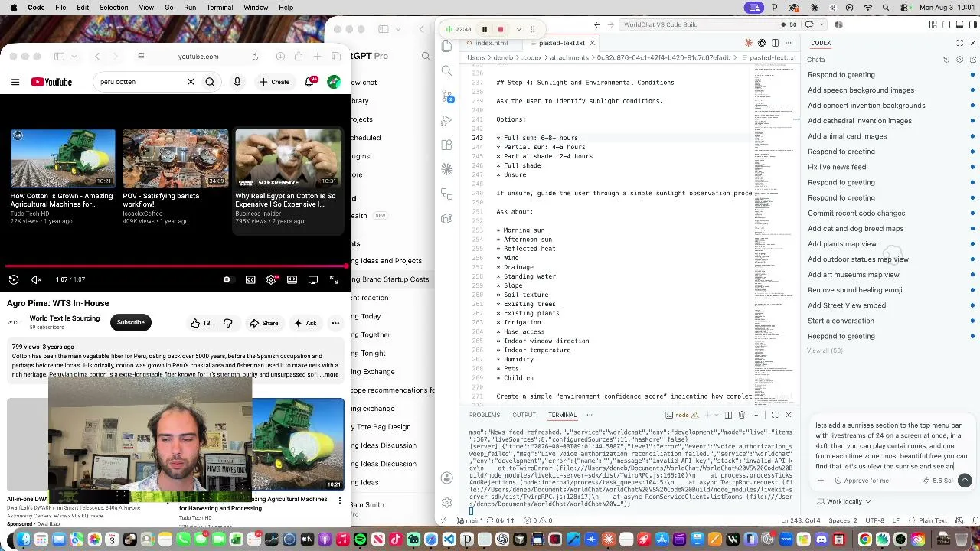Clear the YouTube search box
The width and height of the screenshot is (980, 551).
(x=191, y=82)
